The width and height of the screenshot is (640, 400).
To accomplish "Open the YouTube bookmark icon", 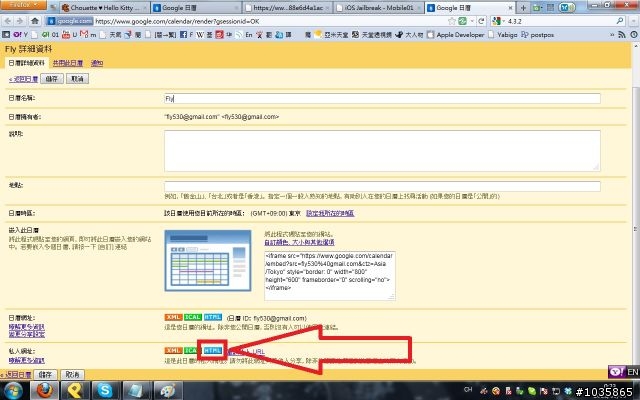I will (66, 35).
